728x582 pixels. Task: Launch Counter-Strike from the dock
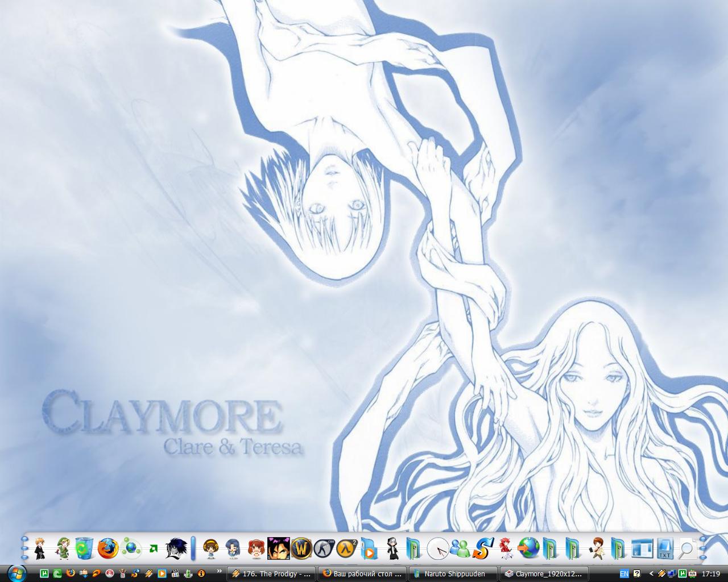pos(324,549)
